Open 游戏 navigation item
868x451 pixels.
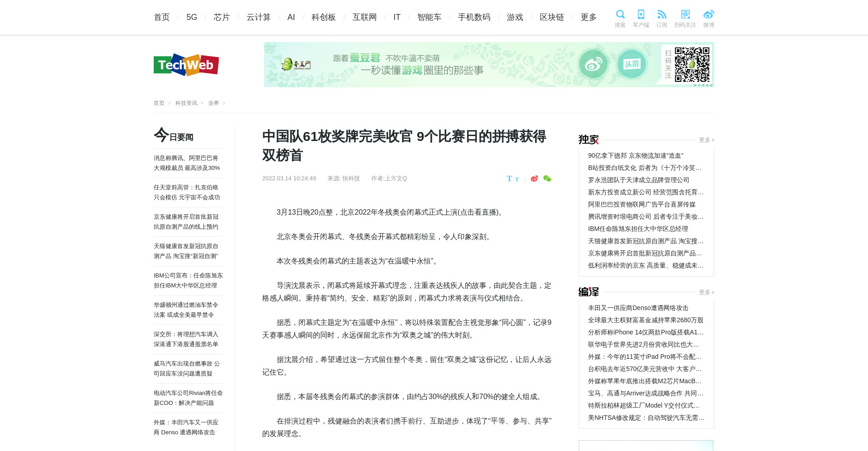(515, 17)
